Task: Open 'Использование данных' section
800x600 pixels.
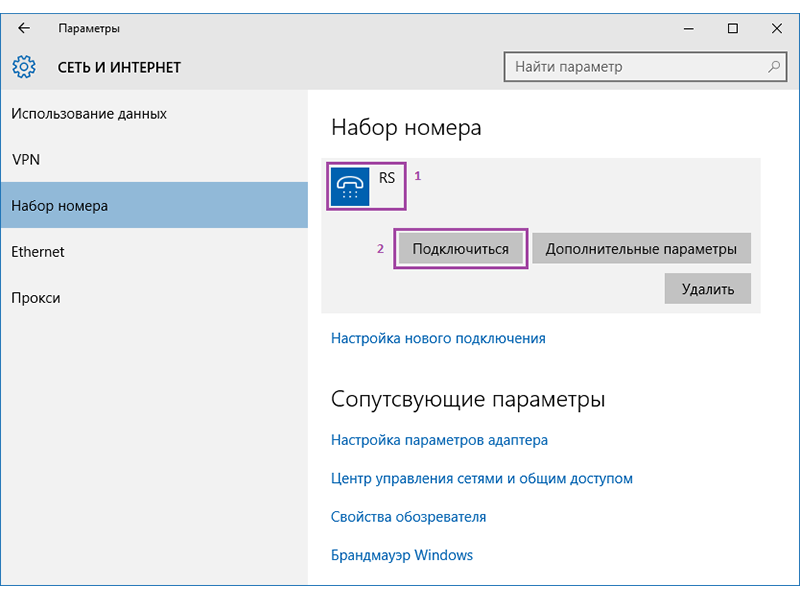Action: click(x=89, y=114)
